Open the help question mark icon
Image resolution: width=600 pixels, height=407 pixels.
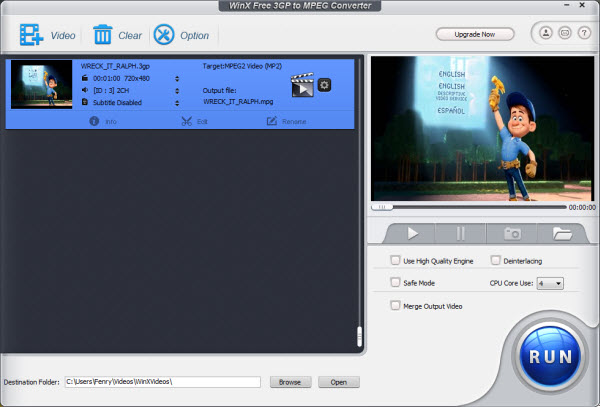[x=584, y=33]
